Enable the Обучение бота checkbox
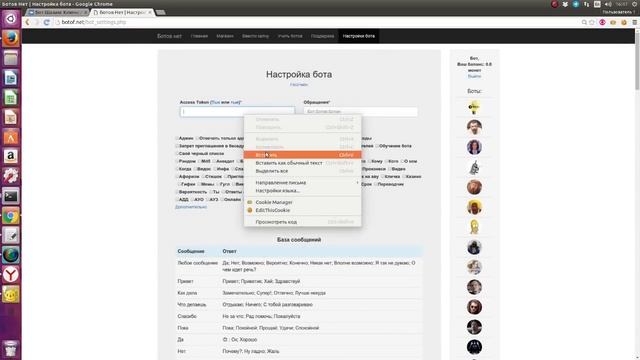This screenshot has width=640, height=360. pyautogui.click(x=377, y=146)
